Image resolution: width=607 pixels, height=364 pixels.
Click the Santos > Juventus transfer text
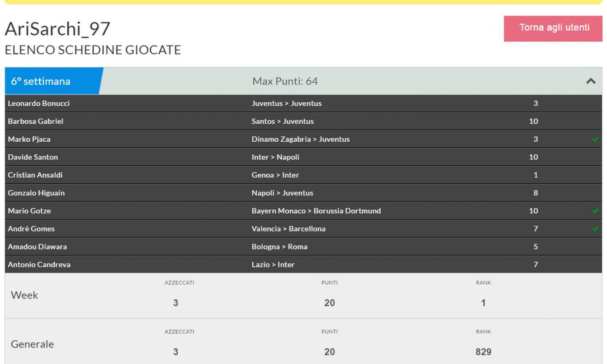(283, 121)
